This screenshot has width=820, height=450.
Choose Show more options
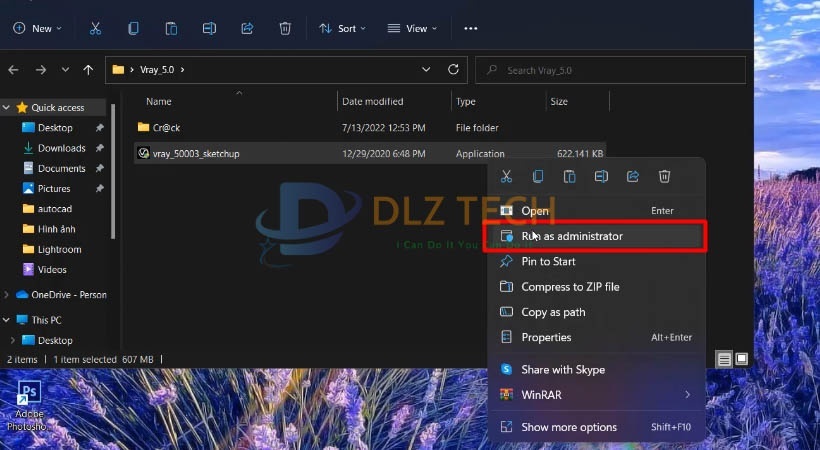pyautogui.click(x=596, y=427)
